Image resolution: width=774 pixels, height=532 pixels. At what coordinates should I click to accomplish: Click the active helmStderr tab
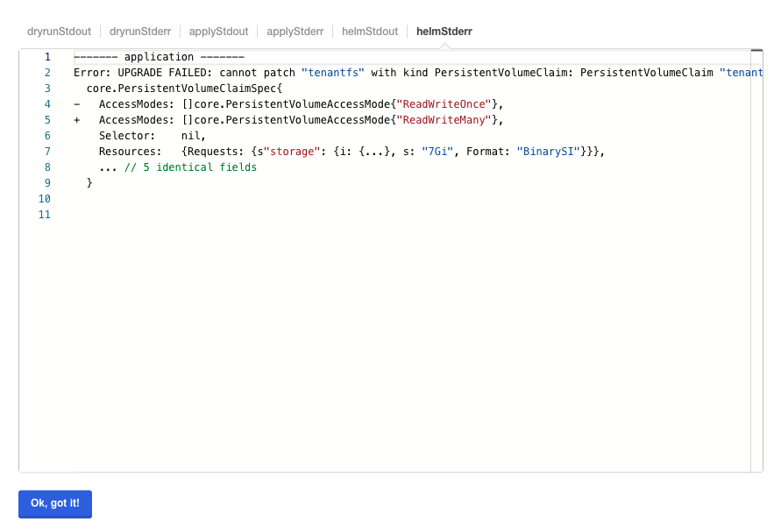[x=444, y=32]
